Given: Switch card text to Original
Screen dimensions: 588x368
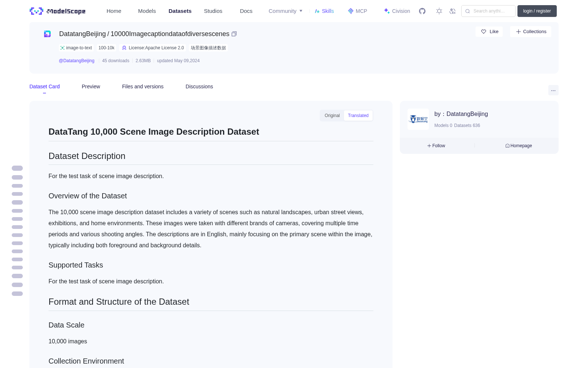Looking at the screenshot, I should (x=332, y=116).
